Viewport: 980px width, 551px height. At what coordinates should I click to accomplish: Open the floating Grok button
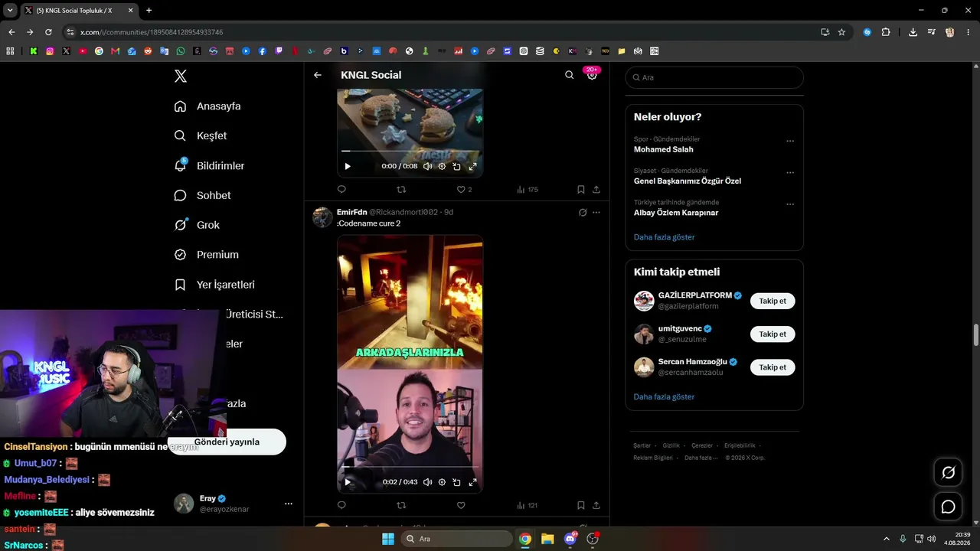pyautogui.click(x=948, y=473)
